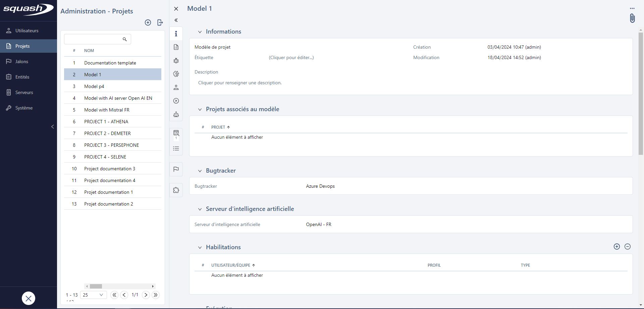
Task: Open the user permissions icon panel
Action: coord(176,87)
